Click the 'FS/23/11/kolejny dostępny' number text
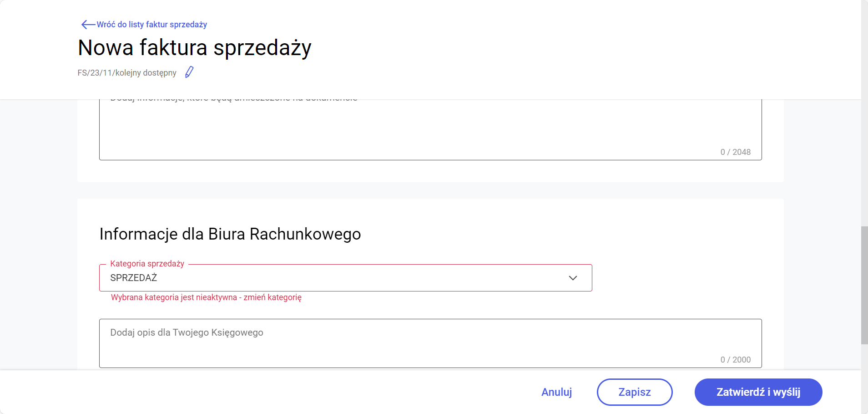 [x=127, y=73]
